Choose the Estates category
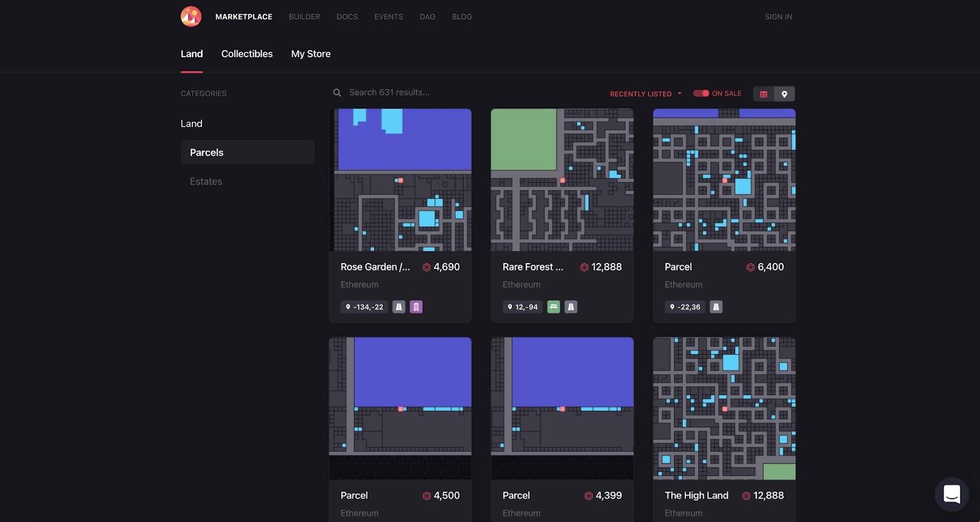This screenshot has width=980, height=522. click(x=206, y=181)
